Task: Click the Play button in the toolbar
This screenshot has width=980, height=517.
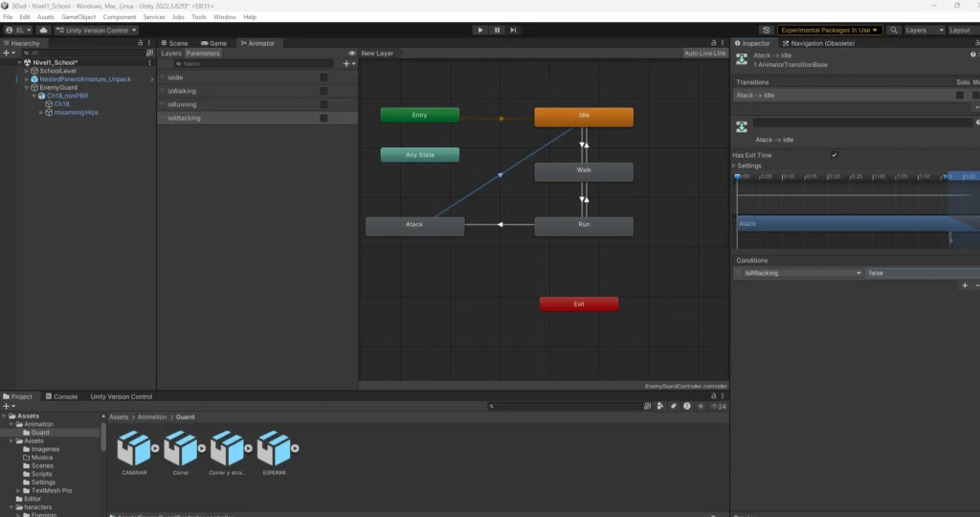Action: [x=480, y=30]
